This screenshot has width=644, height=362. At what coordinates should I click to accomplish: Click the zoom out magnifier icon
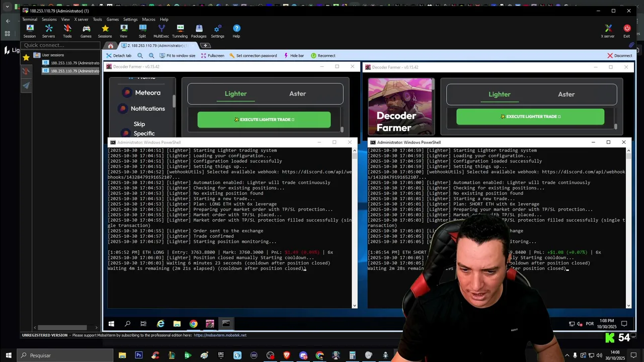[151, 56]
